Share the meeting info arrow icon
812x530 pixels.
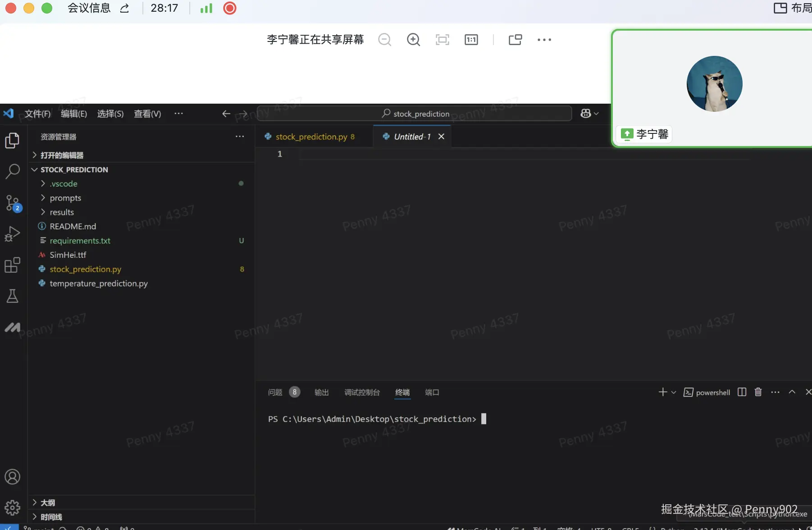click(125, 8)
